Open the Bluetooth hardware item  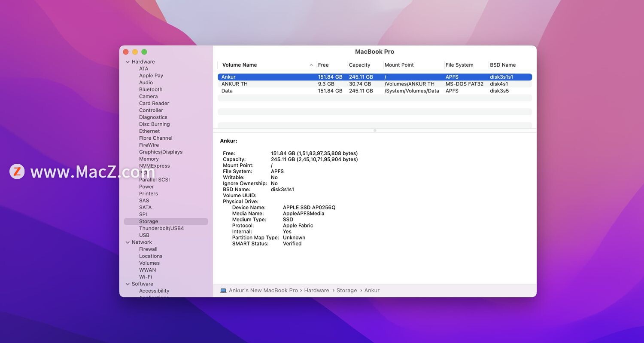coord(151,89)
